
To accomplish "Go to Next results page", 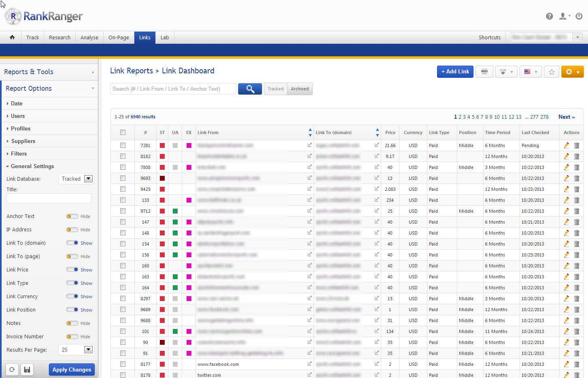I will (x=566, y=117).
